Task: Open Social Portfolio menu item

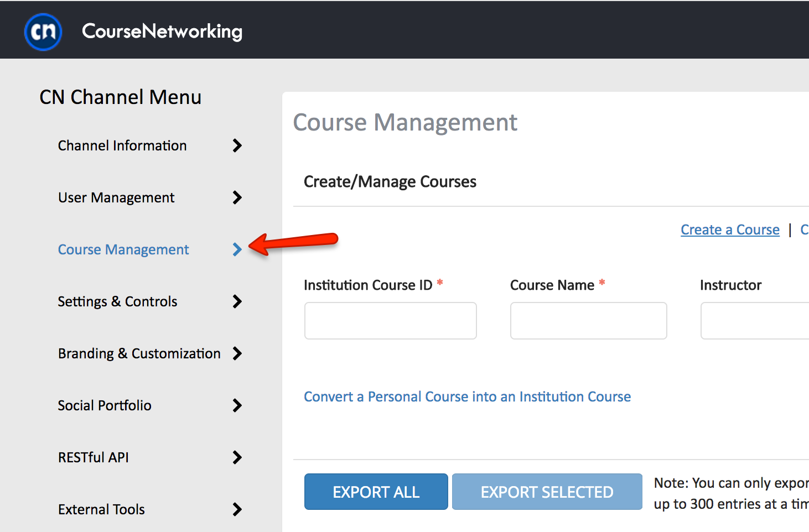Action: click(105, 405)
